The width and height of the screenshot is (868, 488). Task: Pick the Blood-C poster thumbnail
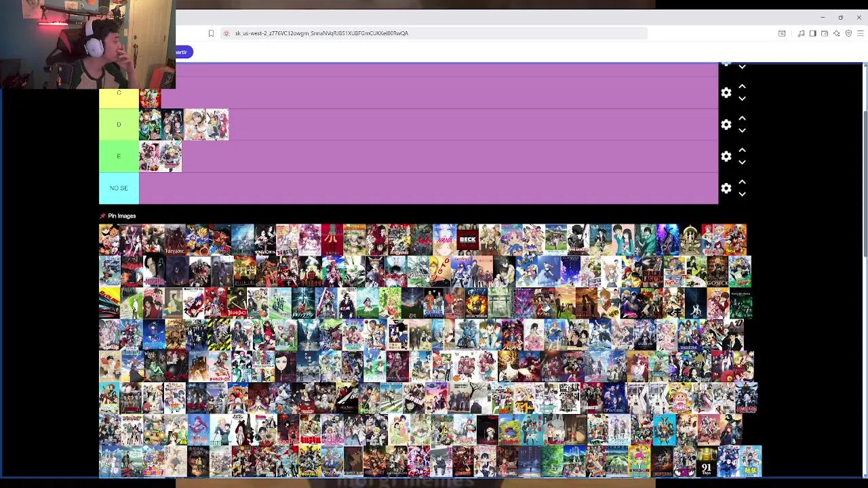tap(237, 303)
